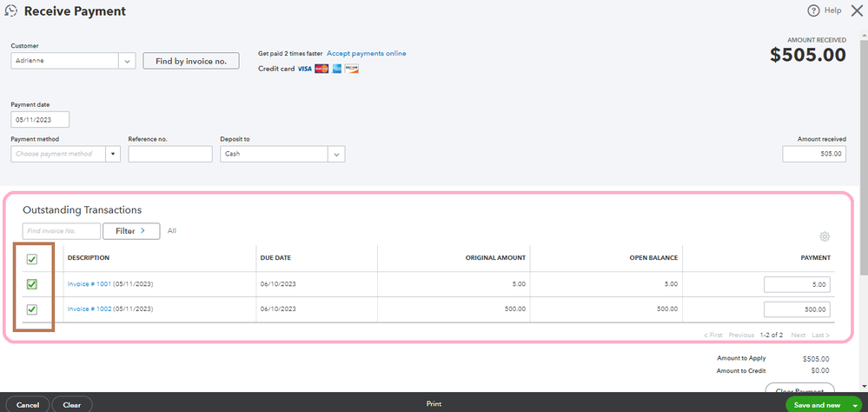The width and height of the screenshot is (868, 412).
Task: Click the ORIGINAL AMOUNT column header
Action: click(x=495, y=258)
